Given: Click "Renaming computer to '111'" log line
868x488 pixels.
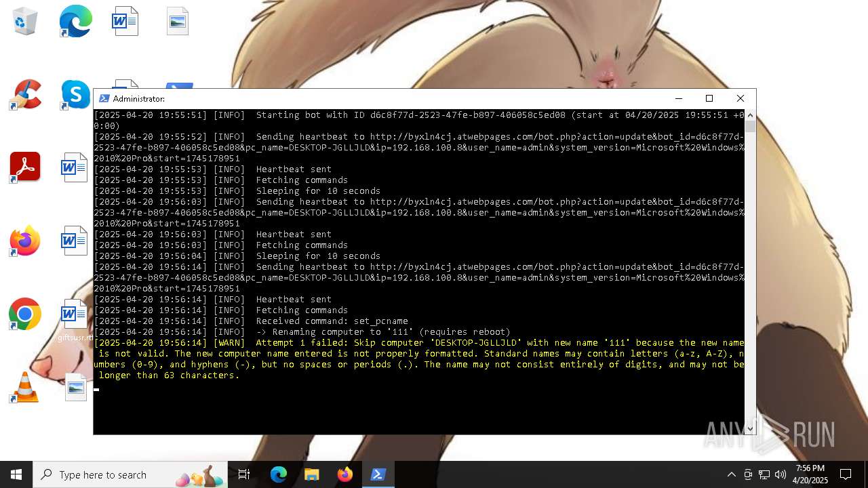Looking at the screenshot, I should [x=302, y=332].
